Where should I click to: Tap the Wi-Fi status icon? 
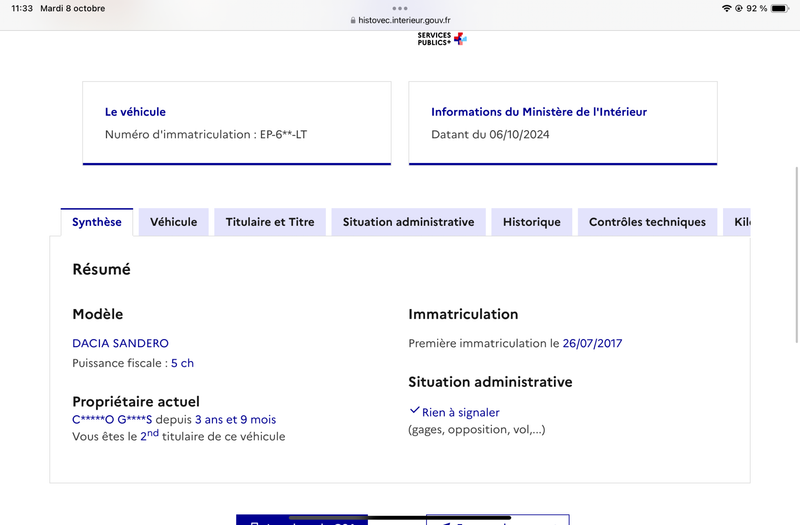tap(726, 8)
